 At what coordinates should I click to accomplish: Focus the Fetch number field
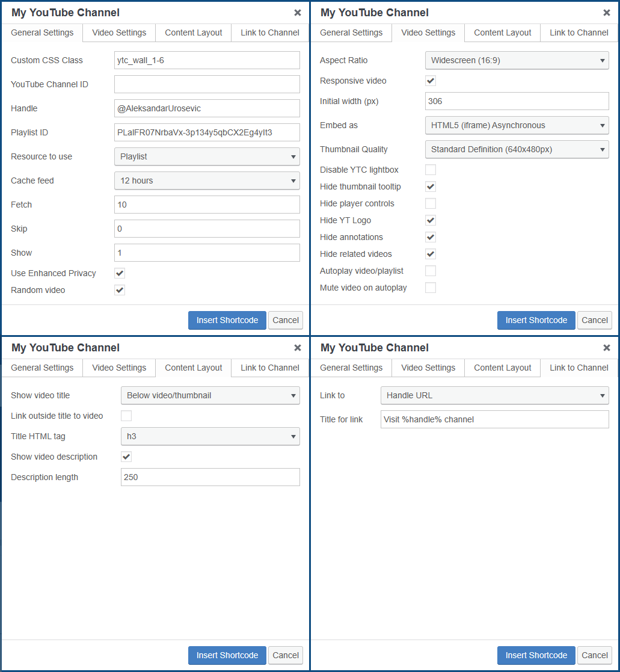tap(207, 205)
